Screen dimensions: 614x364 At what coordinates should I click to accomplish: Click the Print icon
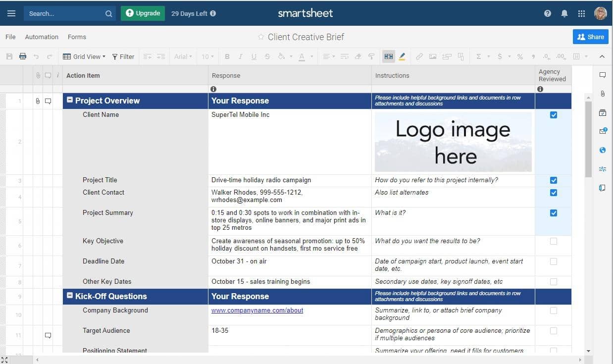(23, 56)
